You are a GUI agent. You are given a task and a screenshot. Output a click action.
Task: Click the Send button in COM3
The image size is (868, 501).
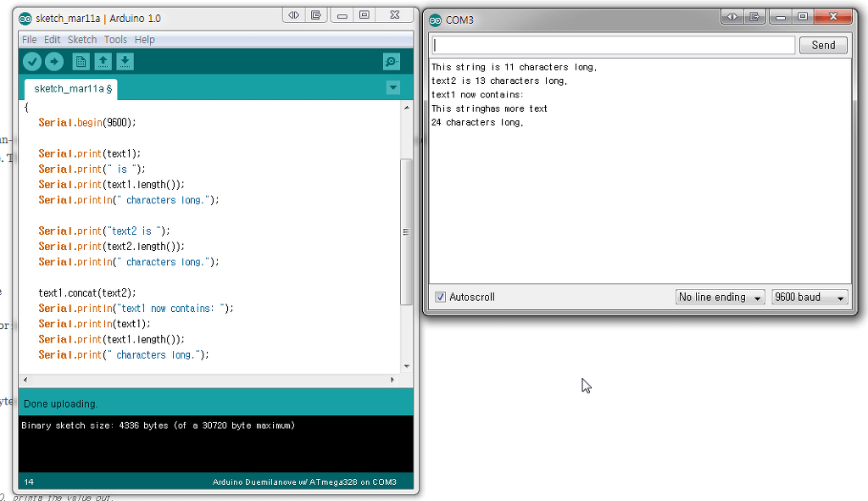(823, 46)
